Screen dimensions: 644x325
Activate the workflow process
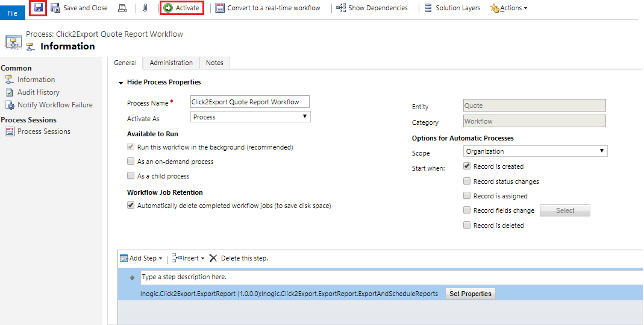click(x=182, y=8)
